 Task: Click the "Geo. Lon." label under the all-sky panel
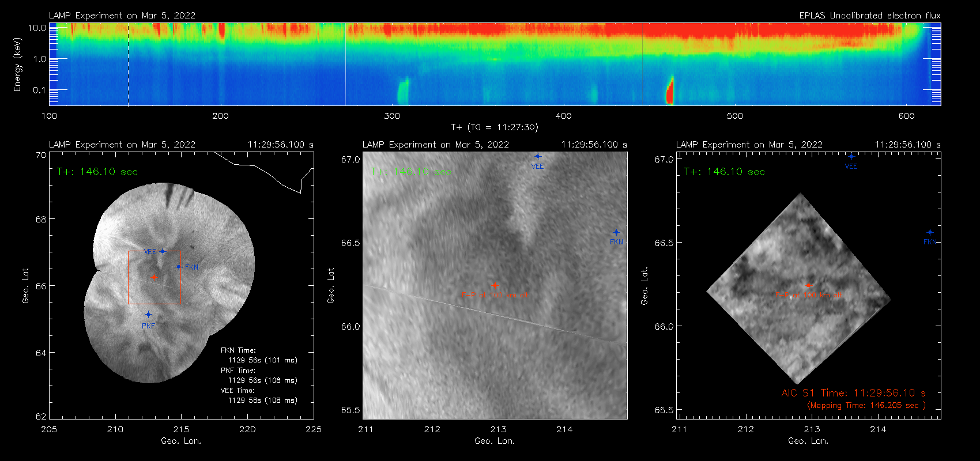[x=181, y=441]
